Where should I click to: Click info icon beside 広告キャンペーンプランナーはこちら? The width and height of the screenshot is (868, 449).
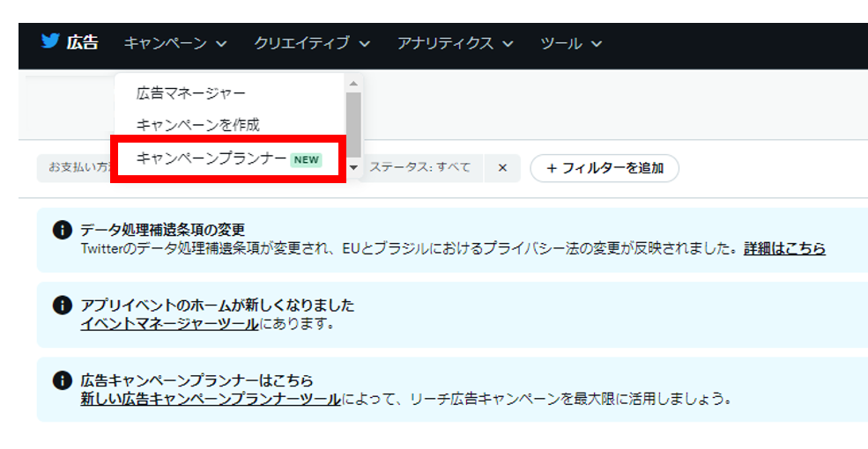[x=63, y=380]
